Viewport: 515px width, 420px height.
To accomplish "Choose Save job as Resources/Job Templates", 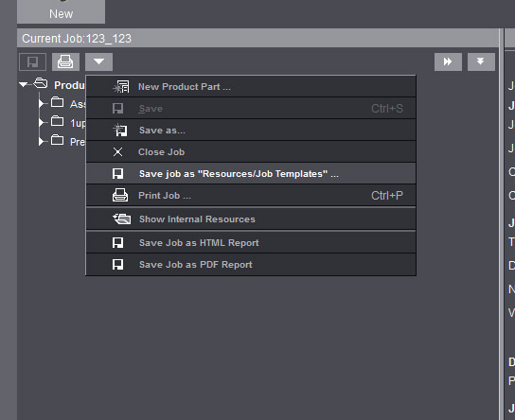I will click(251, 173).
